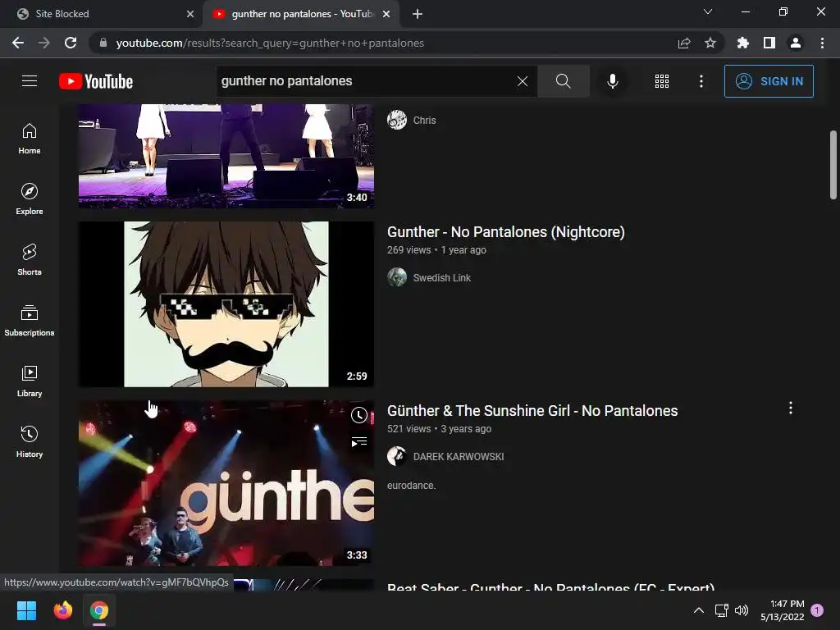Screen dimensions: 840x630
Task: Open Chrome tab search chevron
Action: [708, 11]
